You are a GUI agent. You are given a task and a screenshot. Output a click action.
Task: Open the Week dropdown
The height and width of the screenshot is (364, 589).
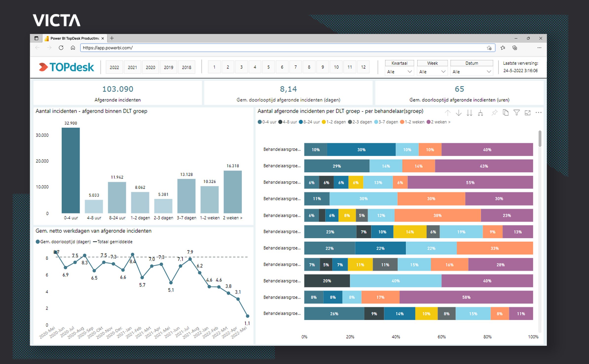point(432,72)
